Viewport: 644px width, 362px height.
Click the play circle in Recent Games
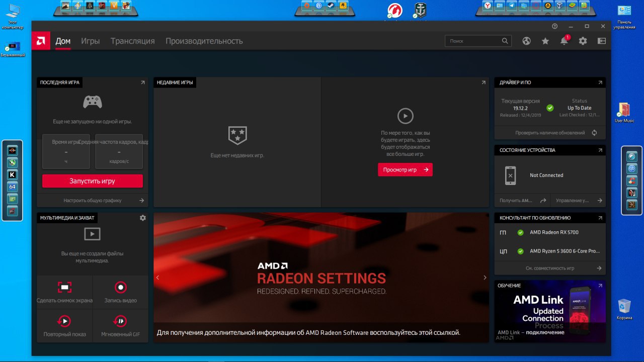[405, 116]
